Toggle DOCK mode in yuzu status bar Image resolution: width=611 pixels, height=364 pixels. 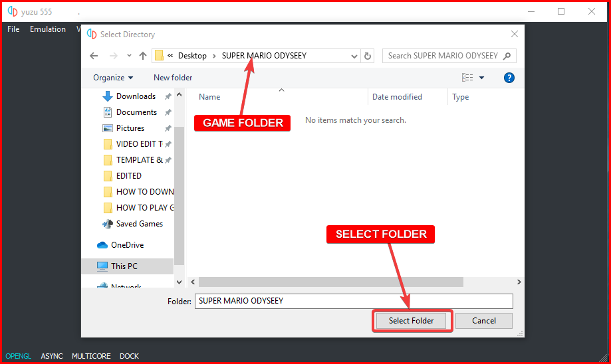click(x=129, y=356)
